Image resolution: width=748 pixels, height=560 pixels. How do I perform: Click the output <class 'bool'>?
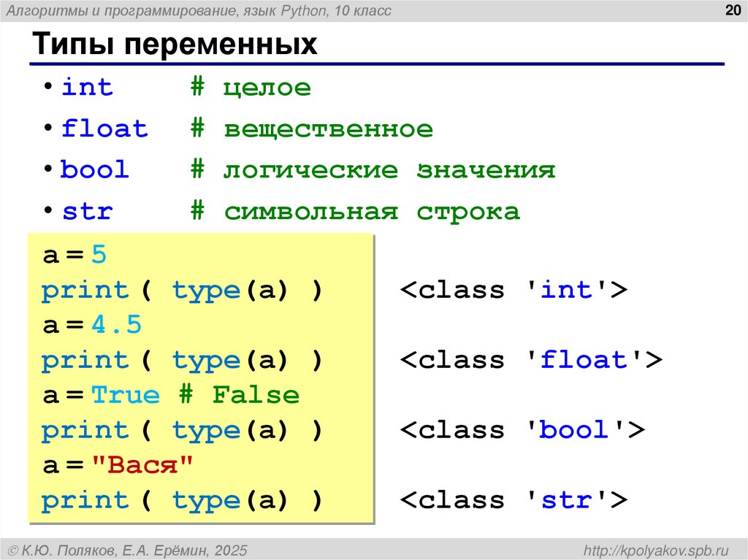[x=522, y=430]
